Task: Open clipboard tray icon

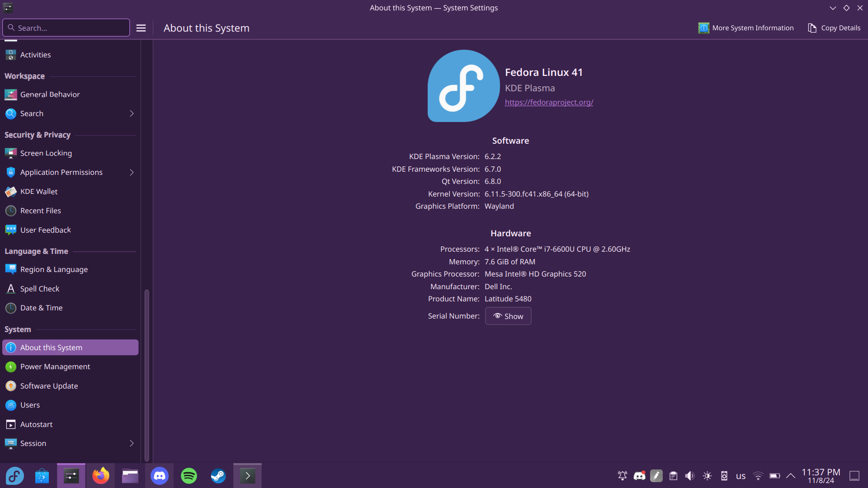Action: pos(673,476)
